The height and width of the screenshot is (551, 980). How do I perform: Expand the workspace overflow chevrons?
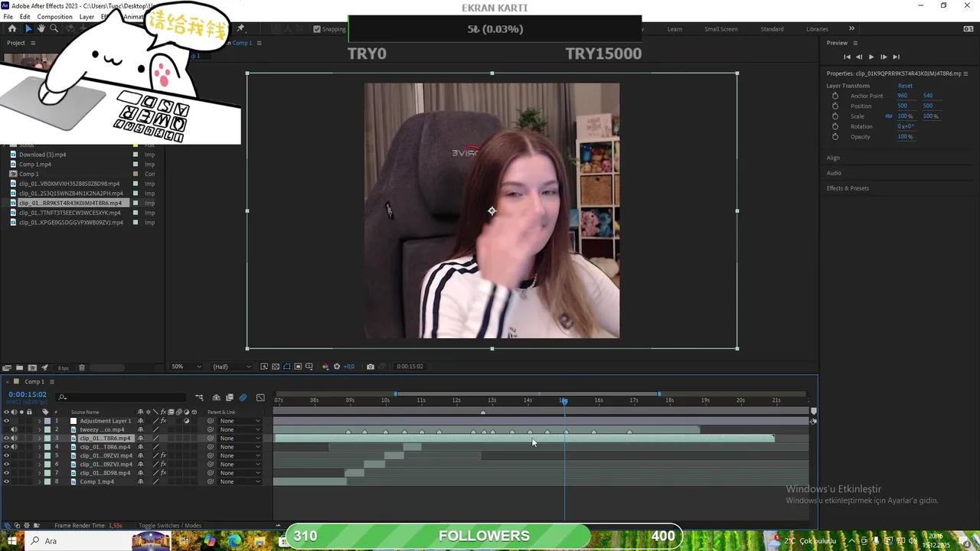(x=851, y=28)
